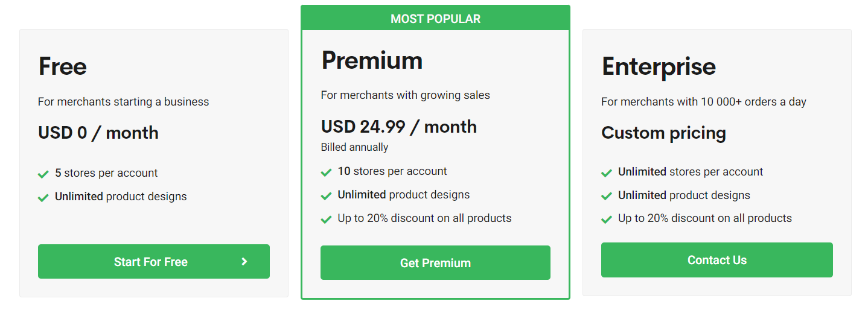Screen dimensions: 868x310
Task: Click the Contact Us button
Action: 717,260
